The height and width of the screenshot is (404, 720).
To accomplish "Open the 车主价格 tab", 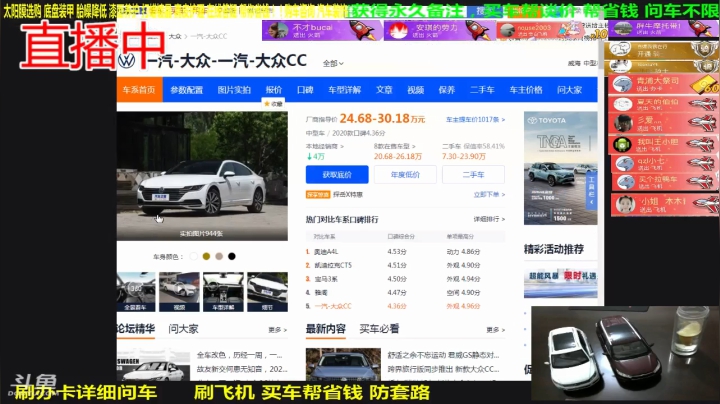I will (526, 90).
